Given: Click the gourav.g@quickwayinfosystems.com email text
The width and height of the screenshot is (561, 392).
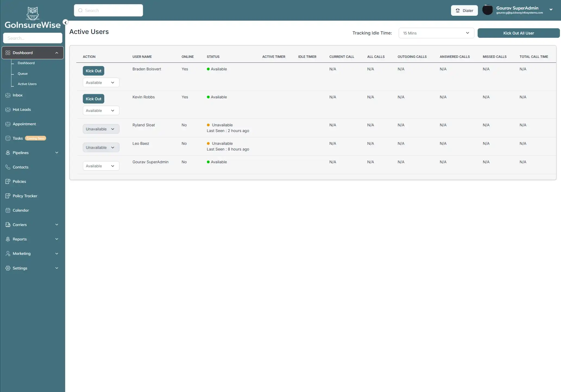Looking at the screenshot, I should point(519,13).
